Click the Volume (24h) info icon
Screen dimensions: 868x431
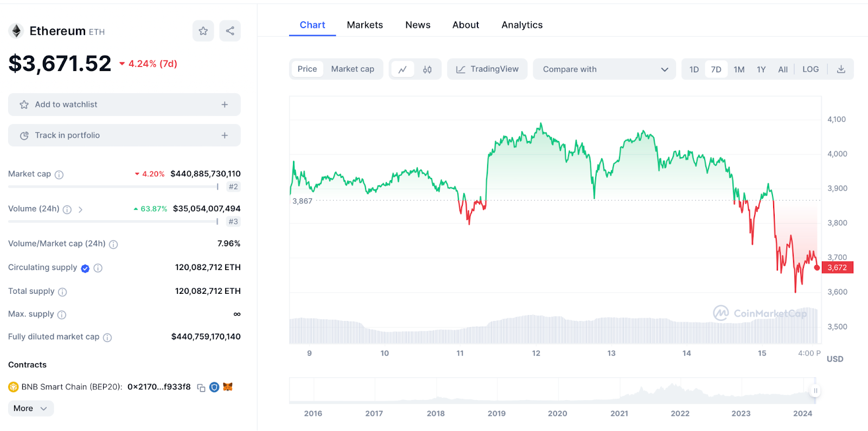pyautogui.click(x=67, y=209)
